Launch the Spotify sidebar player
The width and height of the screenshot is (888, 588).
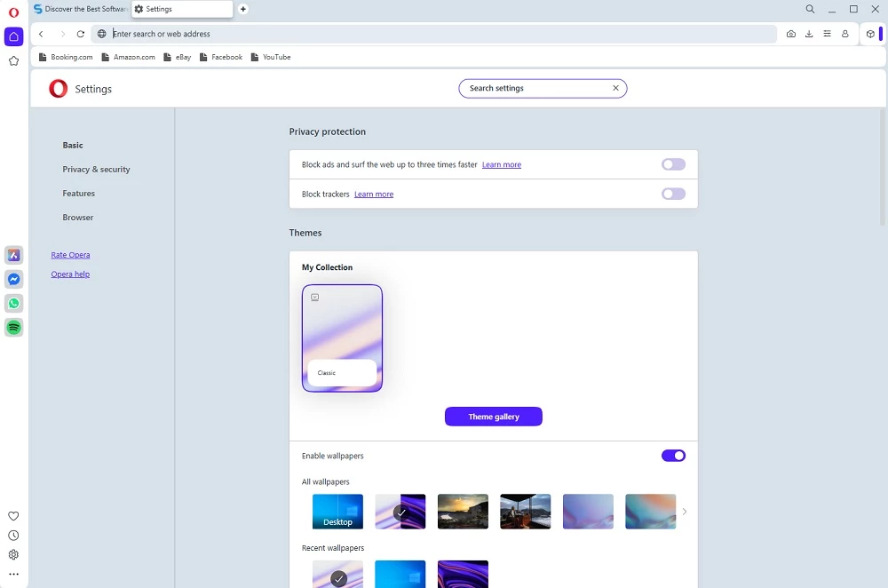point(13,328)
